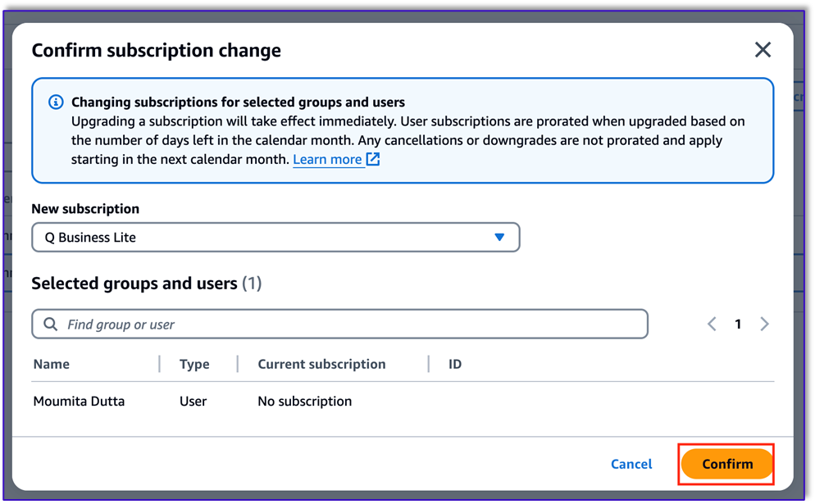Click Cancel to dismiss the dialog
The width and height of the screenshot is (815, 504).
click(631, 464)
